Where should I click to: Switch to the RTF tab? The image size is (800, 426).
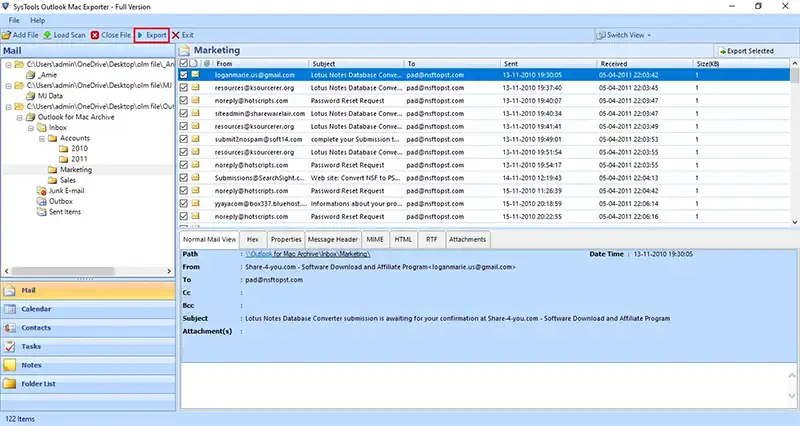[x=432, y=239]
